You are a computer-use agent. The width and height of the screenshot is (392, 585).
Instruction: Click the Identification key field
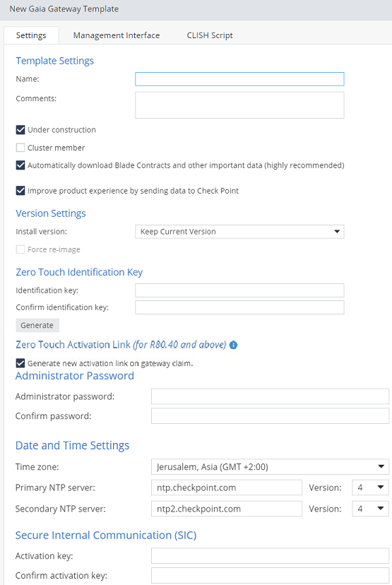tap(239, 290)
